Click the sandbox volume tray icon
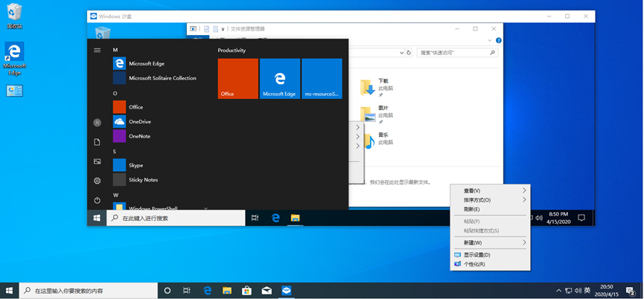644x299 pixels. pos(539,218)
